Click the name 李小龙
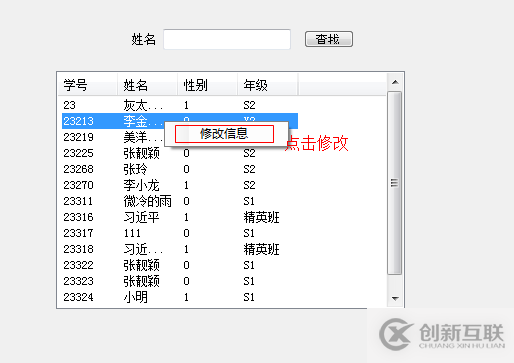Screen dimensions: 514x363 tap(142, 185)
